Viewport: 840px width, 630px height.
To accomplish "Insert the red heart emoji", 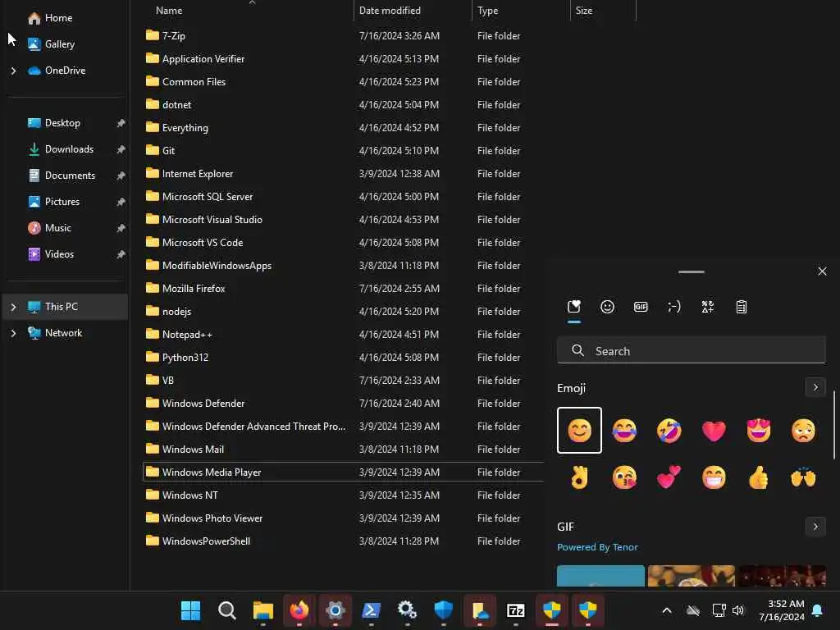I will point(714,430).
